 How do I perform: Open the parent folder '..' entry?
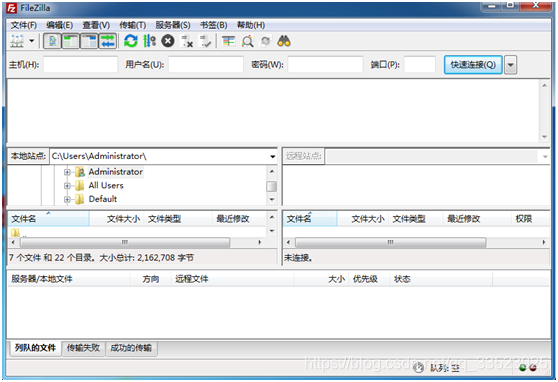click(x=20, y=233)
